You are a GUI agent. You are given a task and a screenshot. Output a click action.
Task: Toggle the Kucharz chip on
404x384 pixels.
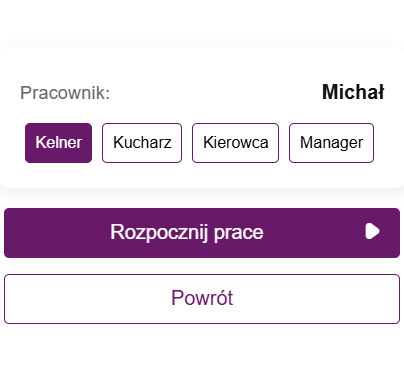click(x=142, y=143)
